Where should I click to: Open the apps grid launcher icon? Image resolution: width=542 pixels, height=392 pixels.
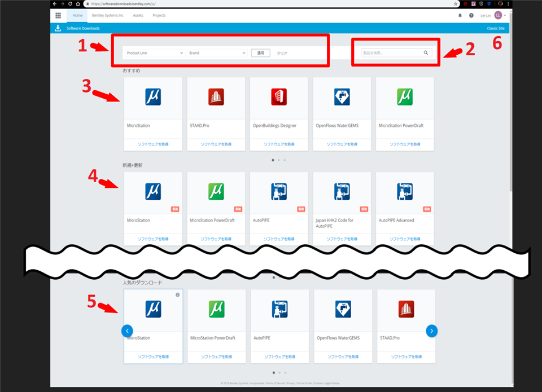coord(58,16)
